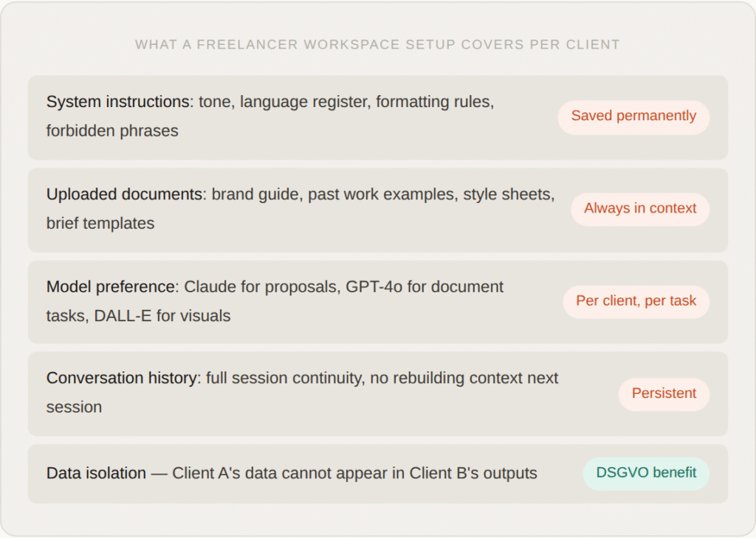
Task: Click the "System instructions" bold label
Action: 118,102
